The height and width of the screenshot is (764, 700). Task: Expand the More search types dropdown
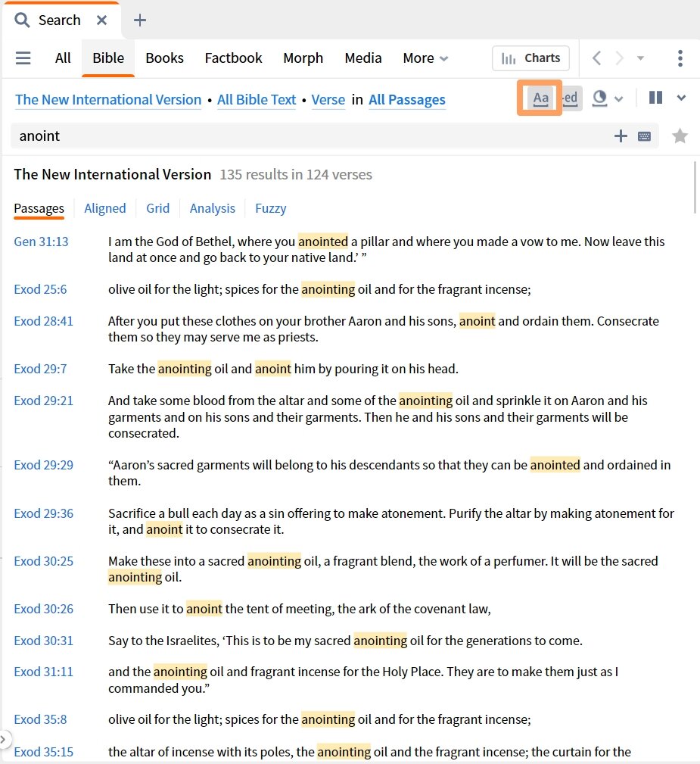click(425, 58)
